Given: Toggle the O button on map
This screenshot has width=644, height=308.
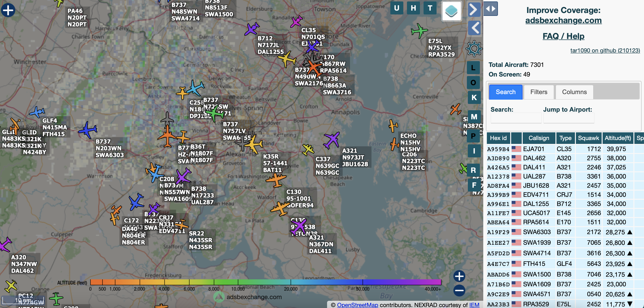Looking at the screenshot, I should [x=473, y=83].
